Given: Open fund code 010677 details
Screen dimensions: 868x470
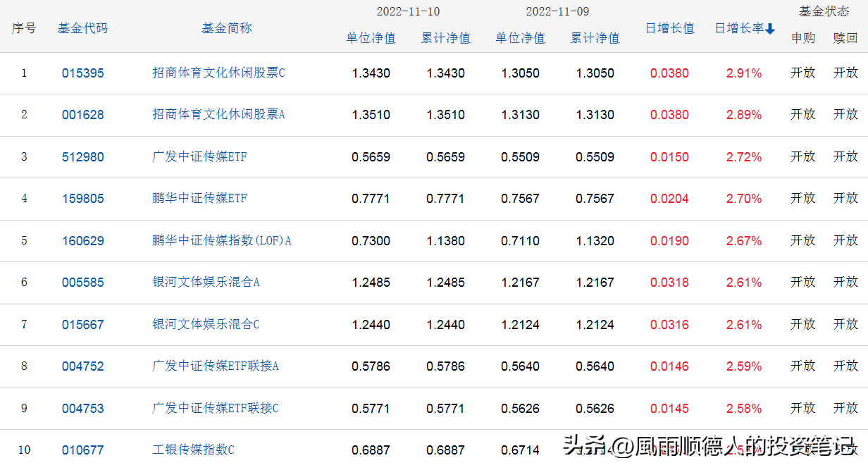Looking at the screenshot, I should 82,450.
